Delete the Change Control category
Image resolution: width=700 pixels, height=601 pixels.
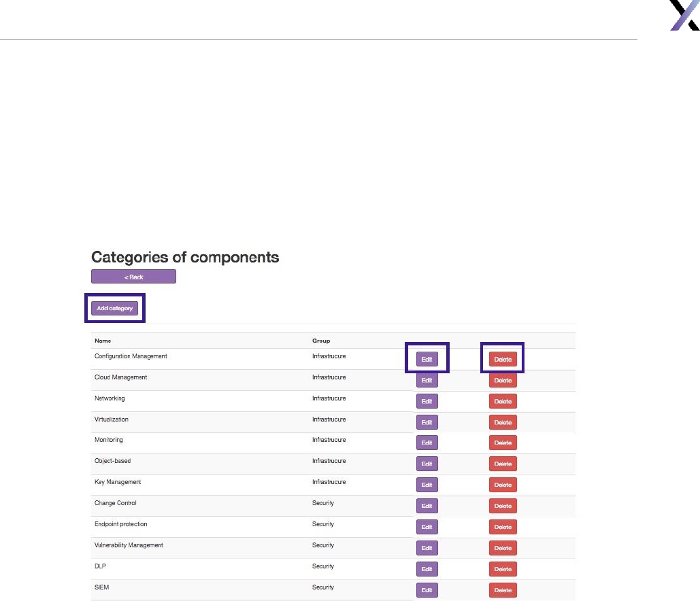[503, 506]
